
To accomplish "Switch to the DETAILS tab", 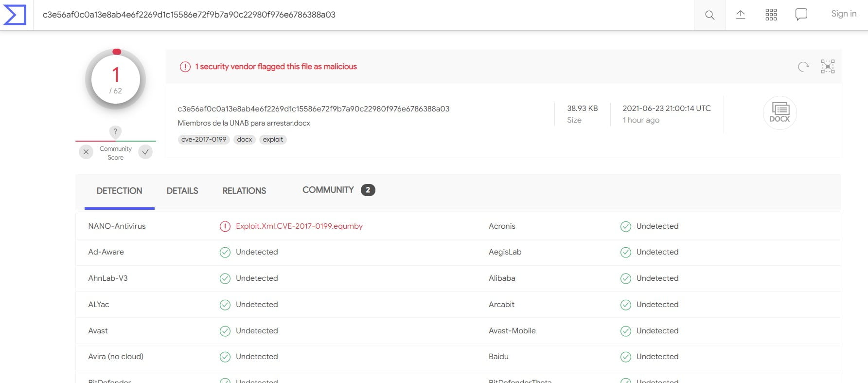I will coord(182,191).
